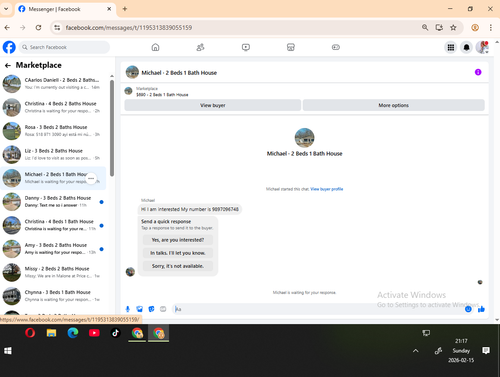Open YouTube from the taskbar

(94, 333)
